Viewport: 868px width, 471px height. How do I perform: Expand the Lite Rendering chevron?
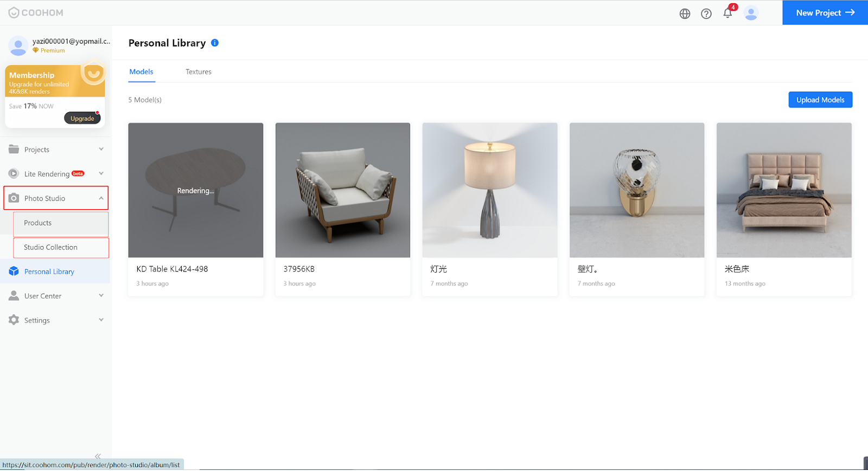tap(101, 173)
